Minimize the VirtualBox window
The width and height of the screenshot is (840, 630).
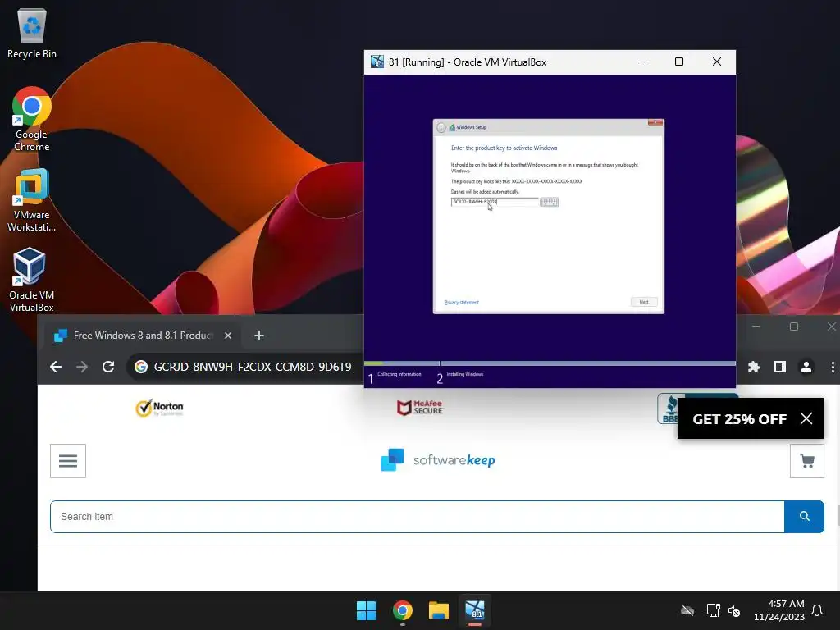pyautogui.click(x=642, y=62)
